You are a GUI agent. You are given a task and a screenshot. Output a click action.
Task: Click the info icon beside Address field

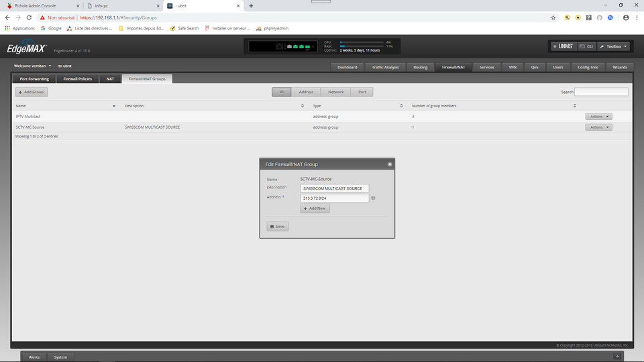pos(373,198)
